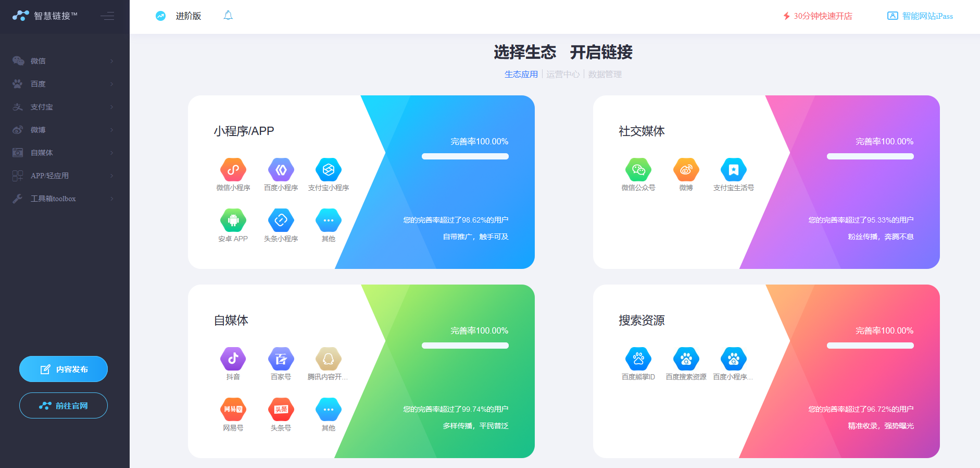Expand the 工具箱toolbox sidebar menu
980x468 pixels.
[x=65, y=199]
